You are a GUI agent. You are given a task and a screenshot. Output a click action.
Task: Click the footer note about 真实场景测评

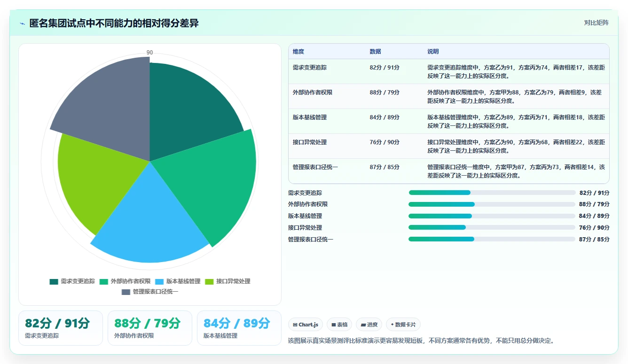pyautogui.click(x=421, y=341)
